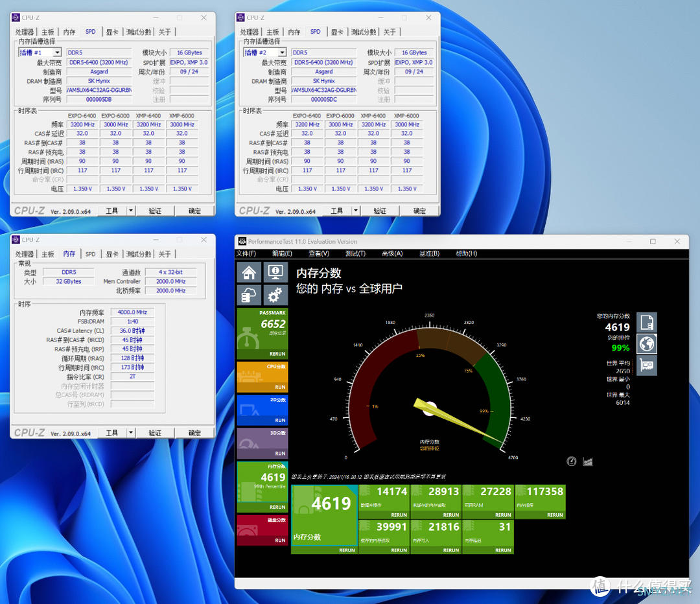
Task: Click the 36.0 时钟 CAS latency value
Action: tap(133, 331)
